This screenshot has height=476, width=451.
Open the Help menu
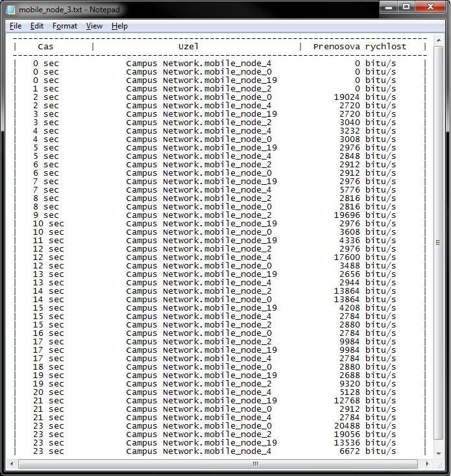pos(119,26)
